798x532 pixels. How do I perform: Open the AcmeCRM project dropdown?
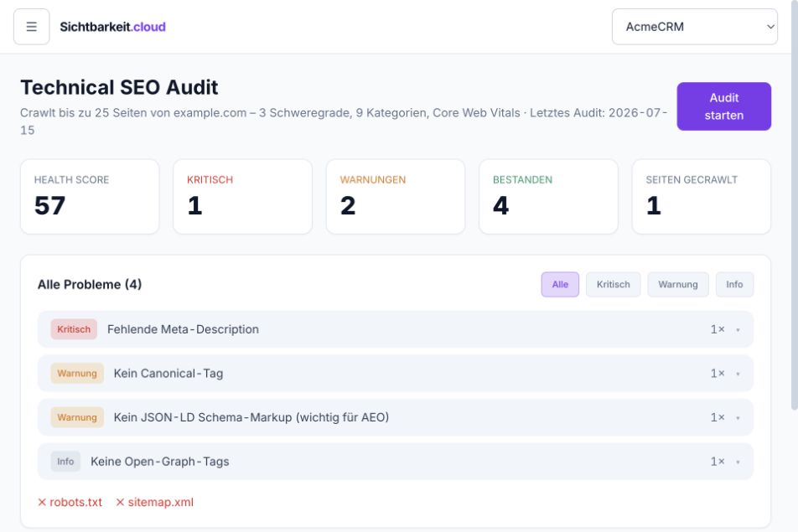695,27
